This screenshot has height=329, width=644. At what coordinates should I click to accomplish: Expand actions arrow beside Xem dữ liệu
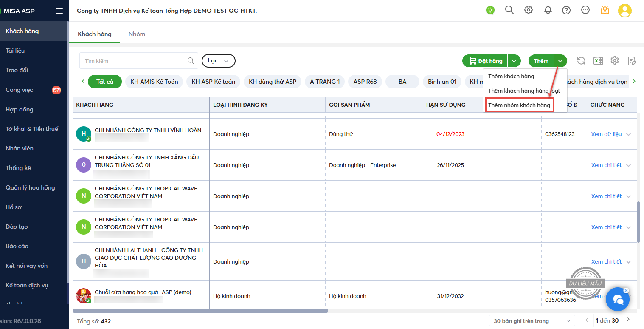pyautogui.click(x=628, y=134)
